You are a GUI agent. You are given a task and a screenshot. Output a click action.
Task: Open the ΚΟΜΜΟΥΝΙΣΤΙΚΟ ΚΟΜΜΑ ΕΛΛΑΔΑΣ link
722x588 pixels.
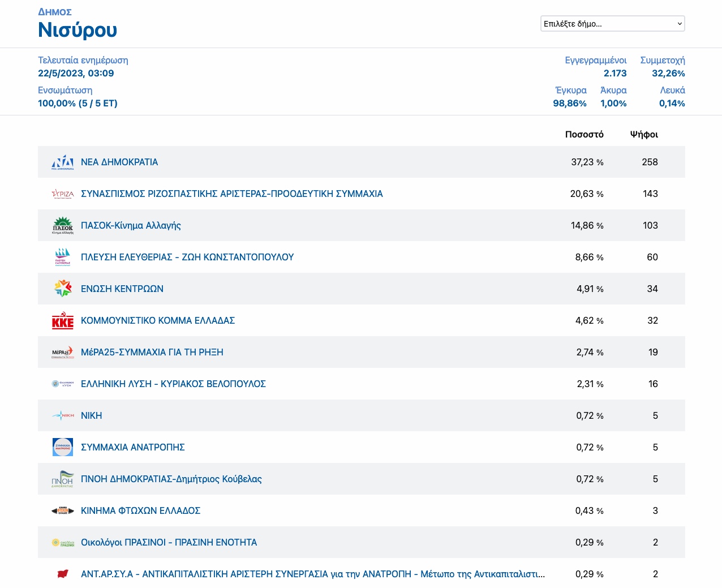[x=158, y=320]
